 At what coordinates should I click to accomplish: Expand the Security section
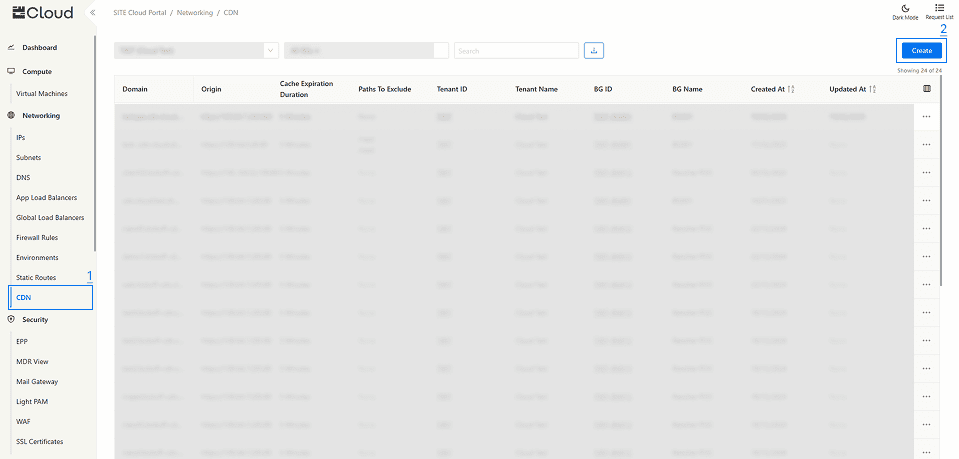(36, 320)
